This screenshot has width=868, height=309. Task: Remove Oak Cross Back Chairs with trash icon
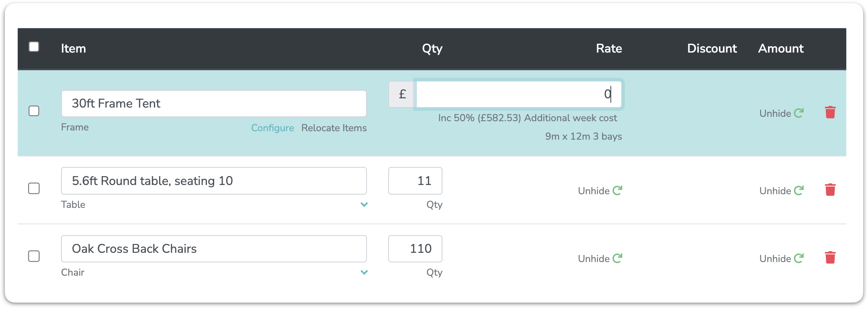tap(830, 258)
